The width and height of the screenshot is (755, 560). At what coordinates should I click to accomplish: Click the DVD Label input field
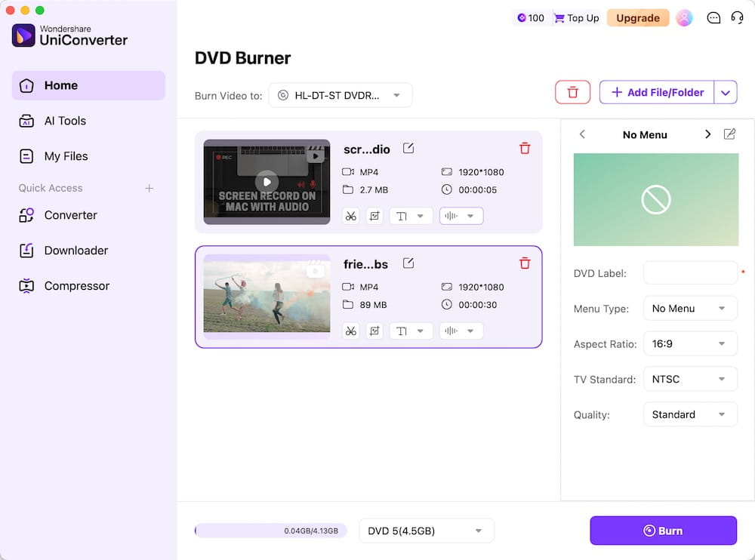click(x=689, y=272)
